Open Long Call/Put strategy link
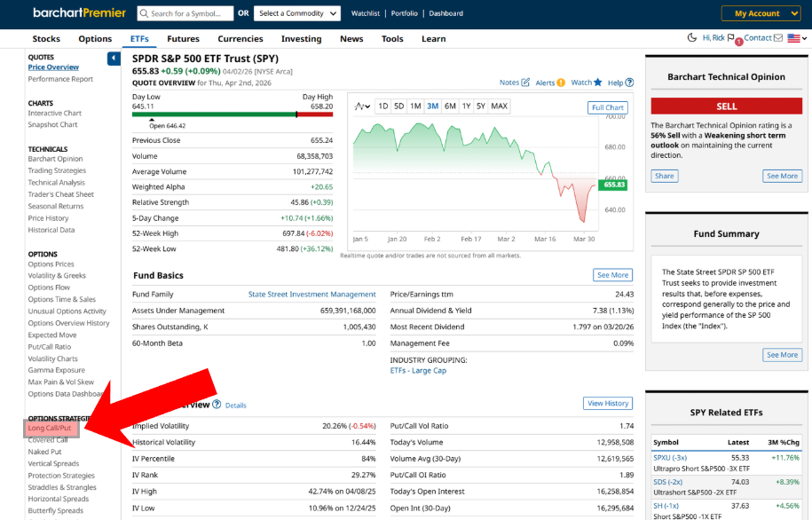812x520 pixels. [49, 428]
